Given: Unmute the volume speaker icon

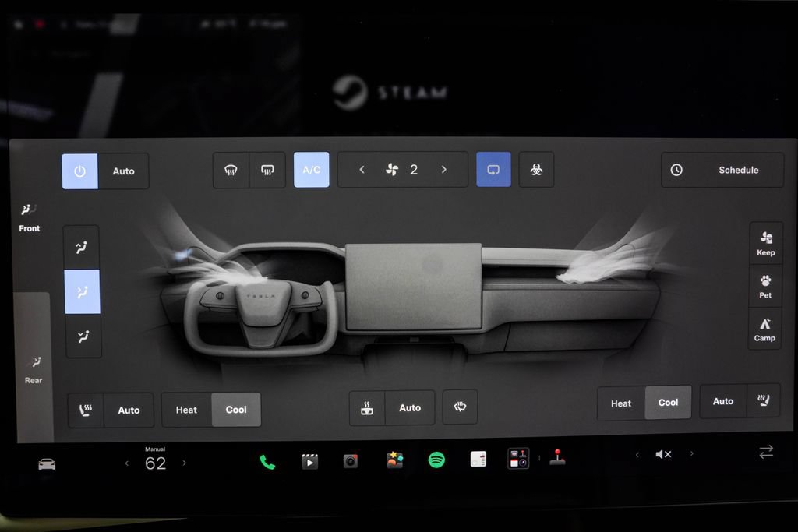Looking at the screenshot, I should point(663,454).
